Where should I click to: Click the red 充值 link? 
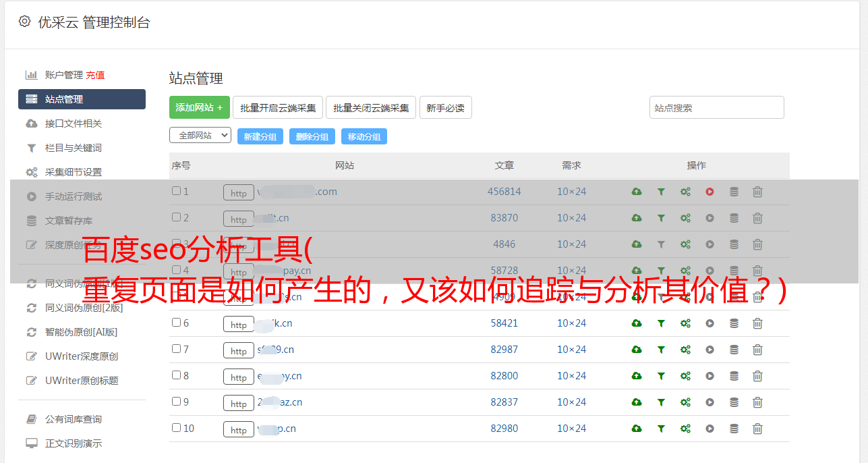pos(95,75)
